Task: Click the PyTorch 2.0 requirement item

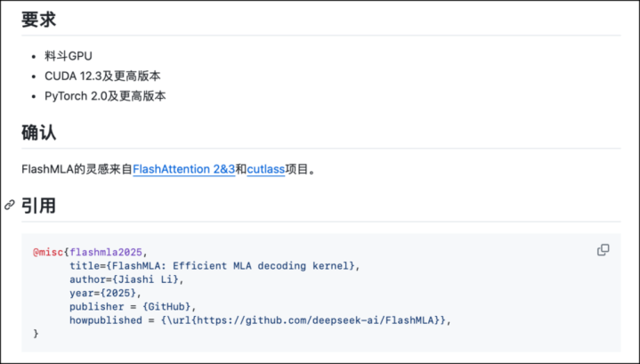Action: 105,95
